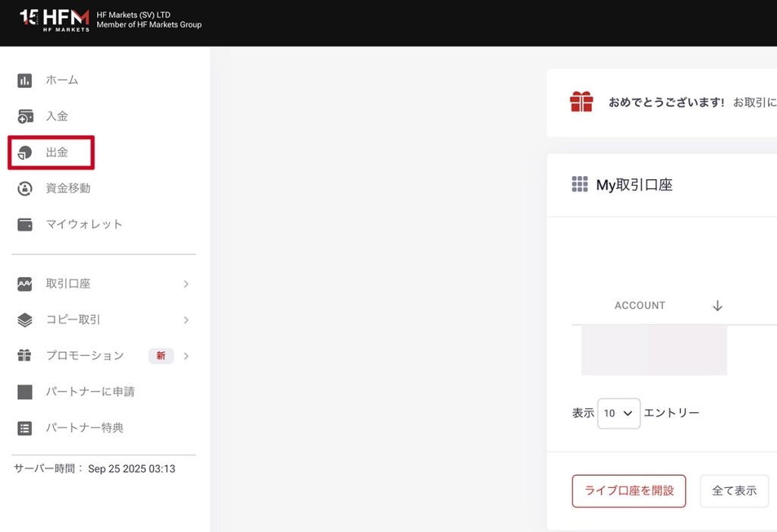
Task: Click the 全て表示 button
Action: pyautogui.click(x=734, y=491)
